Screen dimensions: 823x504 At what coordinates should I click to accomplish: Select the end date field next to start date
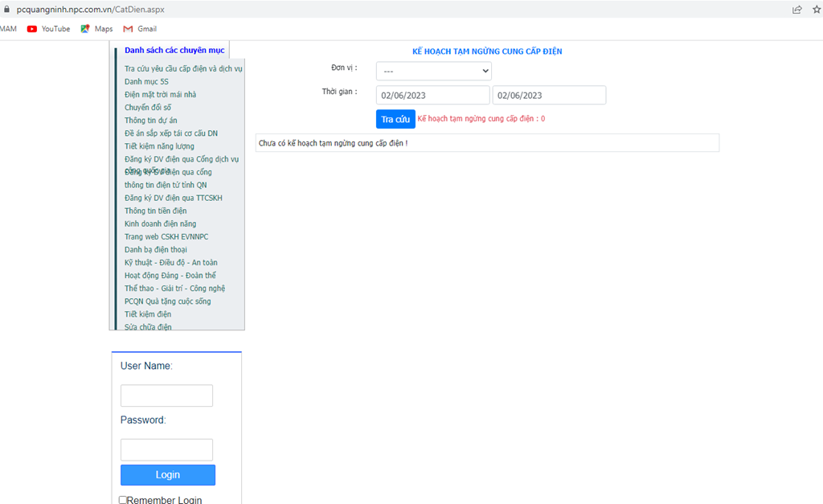(x=549, y=95)
